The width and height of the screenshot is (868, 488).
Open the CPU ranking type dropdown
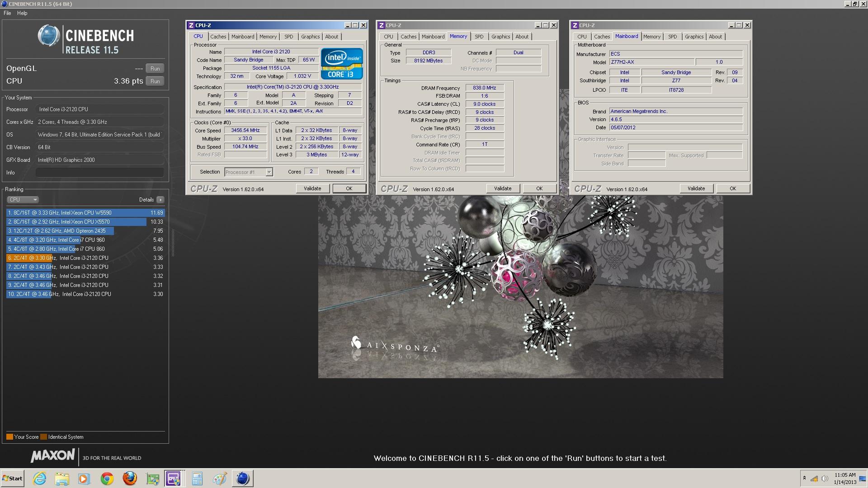(23, 200)
